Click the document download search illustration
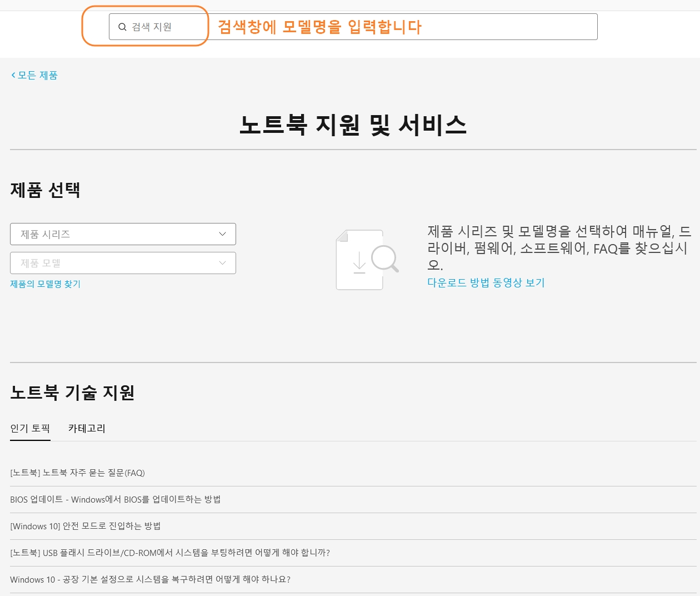 click(367, 259)
